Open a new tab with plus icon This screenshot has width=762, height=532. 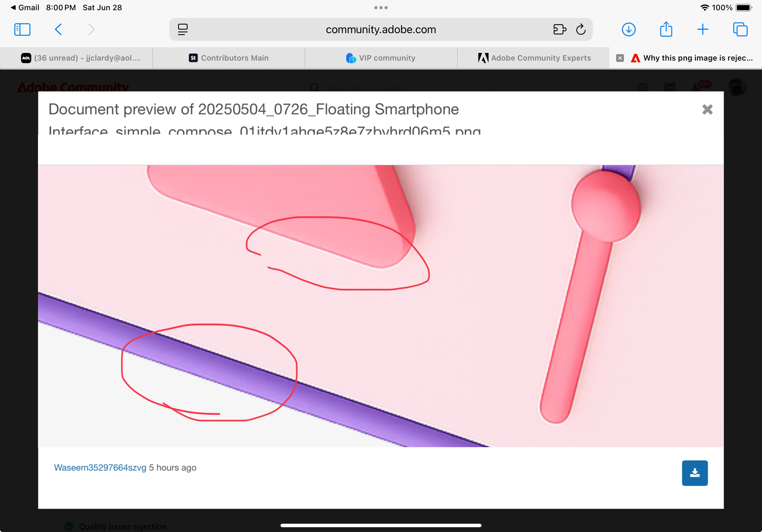(703, 30)
